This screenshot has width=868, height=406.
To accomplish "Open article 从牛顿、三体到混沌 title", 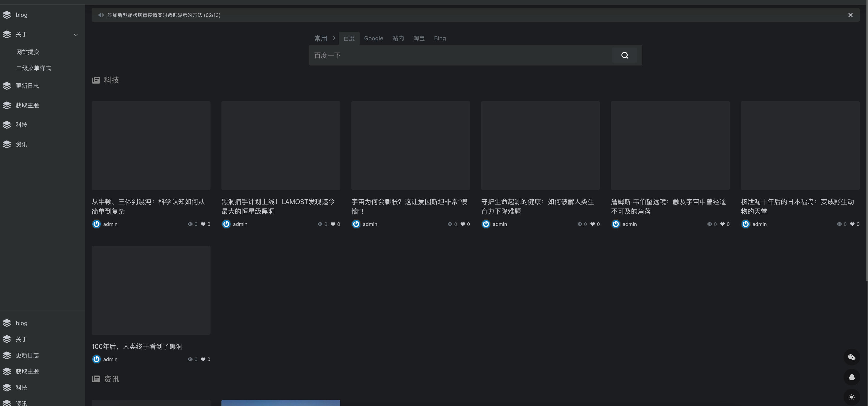I will [148, 206].
